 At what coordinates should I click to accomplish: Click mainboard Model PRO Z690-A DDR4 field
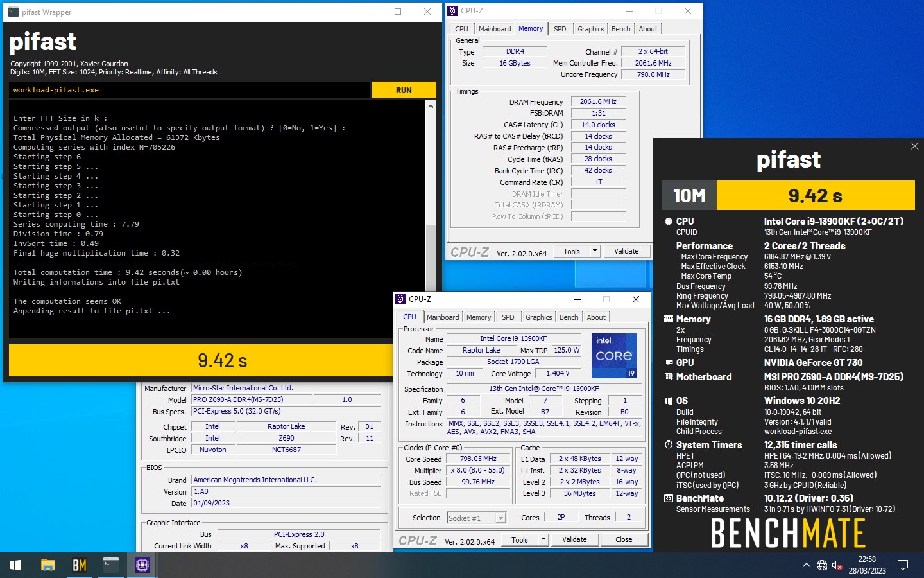[x=252, y=399]
